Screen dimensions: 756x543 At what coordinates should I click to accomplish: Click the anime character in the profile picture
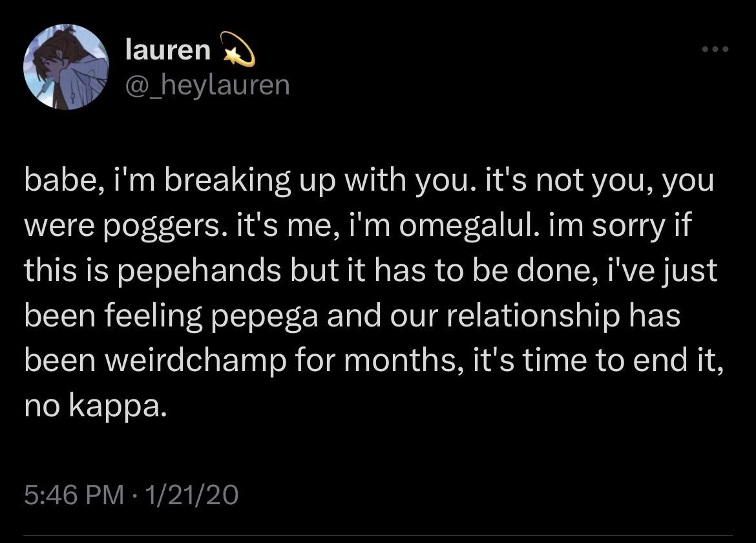(58, 60)
